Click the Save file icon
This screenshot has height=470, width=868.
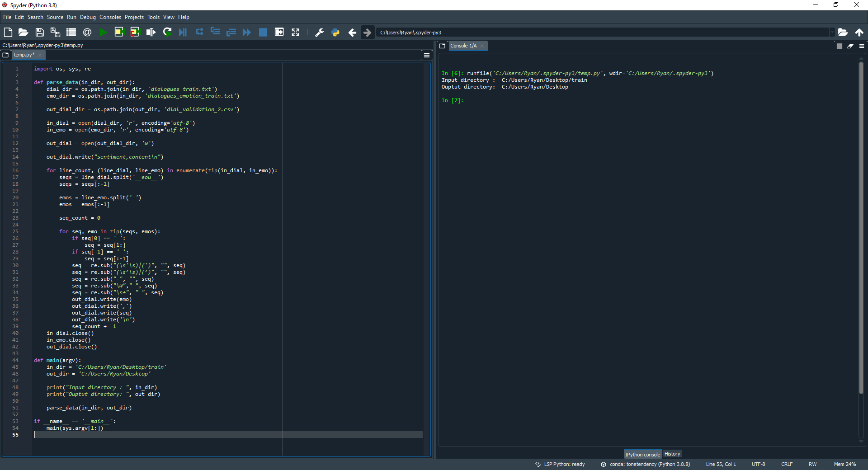click(40, 32)
